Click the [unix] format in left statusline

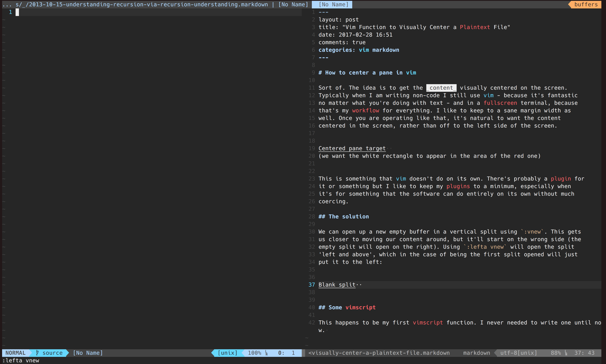click(x=228, y=353)
